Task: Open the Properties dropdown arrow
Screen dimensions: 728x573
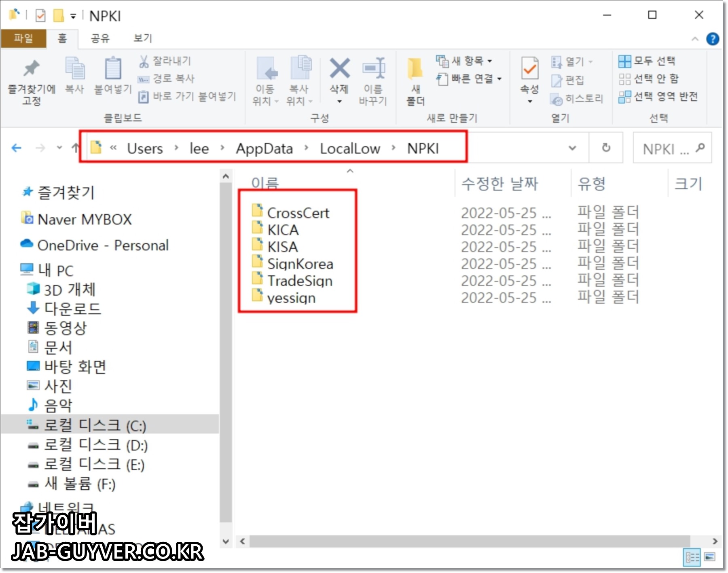Action: (x=530, y=101)
